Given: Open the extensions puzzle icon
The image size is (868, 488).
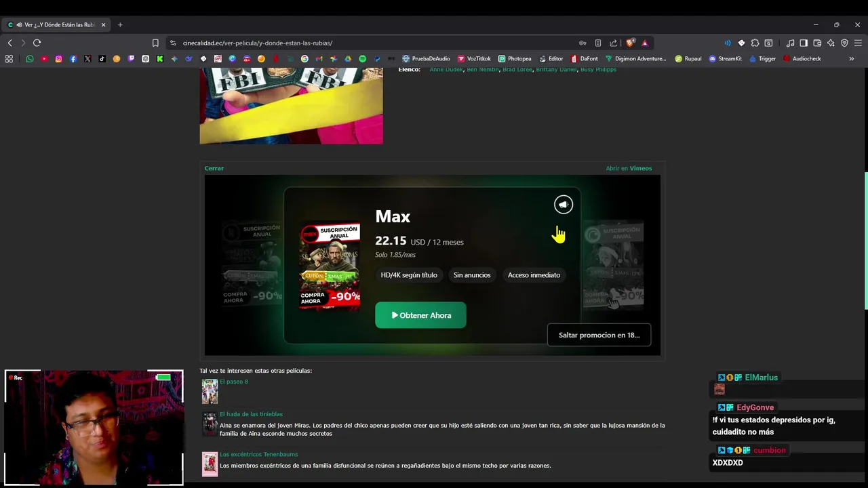Looking at the screenshot, I should pyautogui.click(x=755, y=43).
